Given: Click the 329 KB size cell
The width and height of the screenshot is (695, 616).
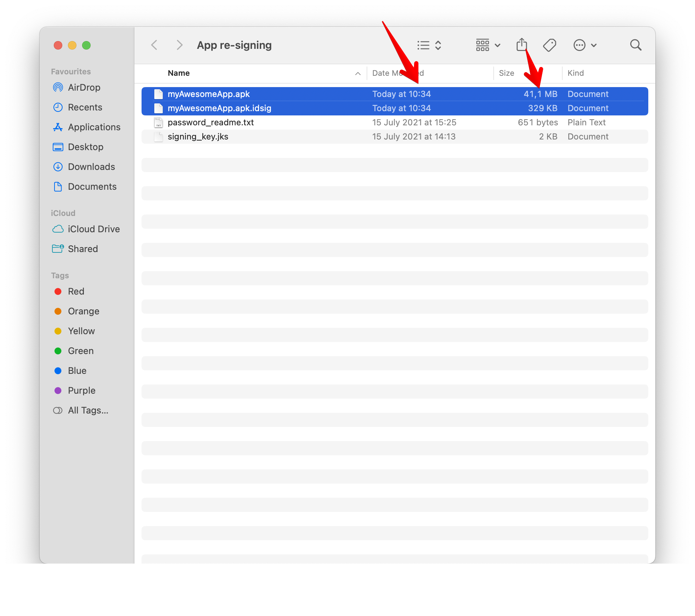Looking at the screenshot, I should point(542,108).
